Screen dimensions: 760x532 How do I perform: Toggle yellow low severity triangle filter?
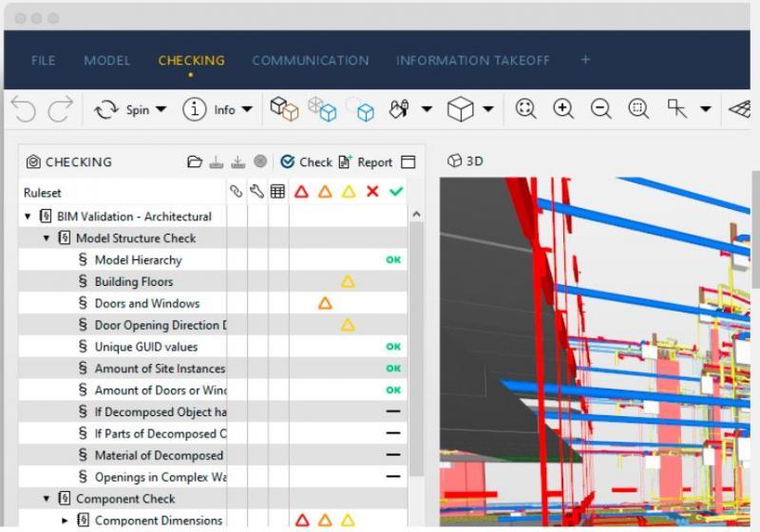tap(349, 192)
